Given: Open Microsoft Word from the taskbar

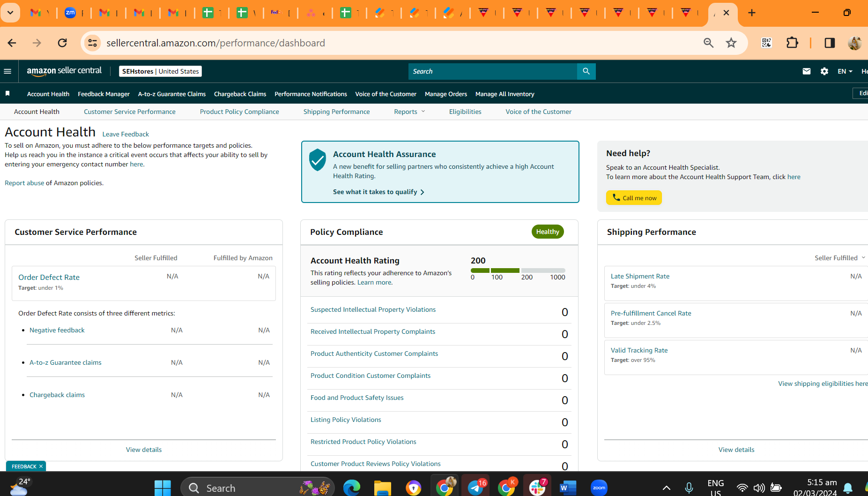Looking at the screenshot, I should pyautogui.click(x=568, y=488).
